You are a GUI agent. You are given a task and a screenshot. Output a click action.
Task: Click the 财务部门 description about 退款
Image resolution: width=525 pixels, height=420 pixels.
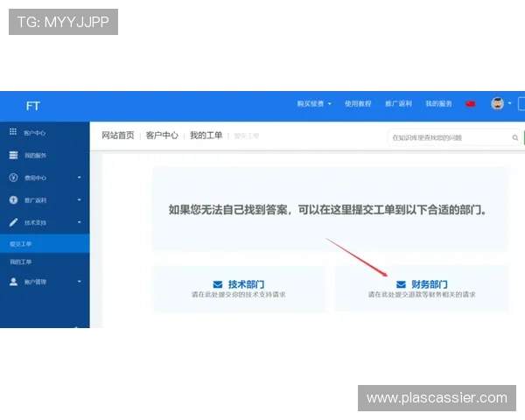click(x=422, y=294)
